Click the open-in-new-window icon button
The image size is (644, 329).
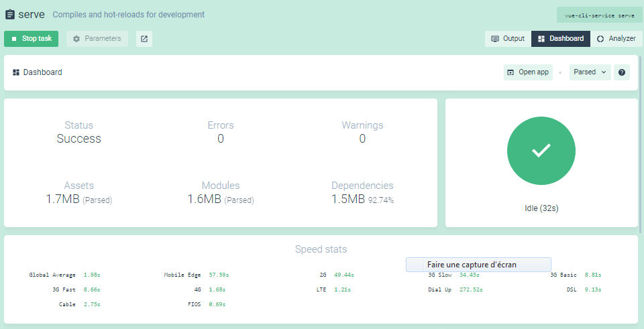coord(144,39)
